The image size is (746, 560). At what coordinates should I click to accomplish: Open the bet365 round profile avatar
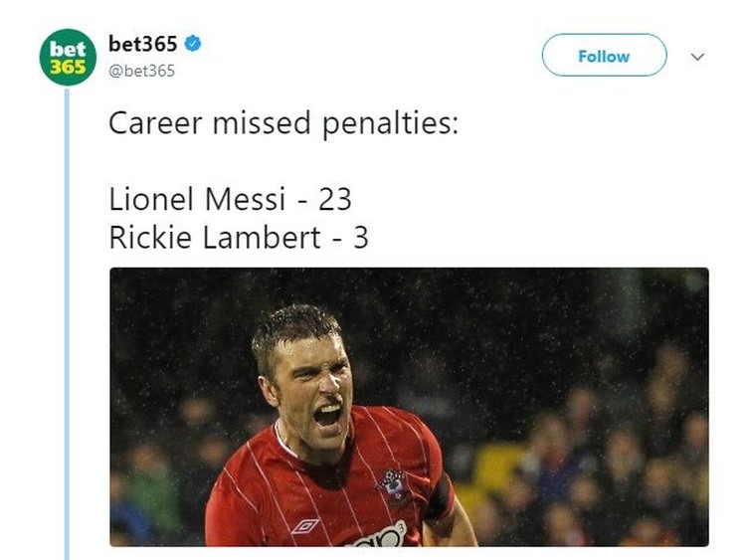pos(68,57)
